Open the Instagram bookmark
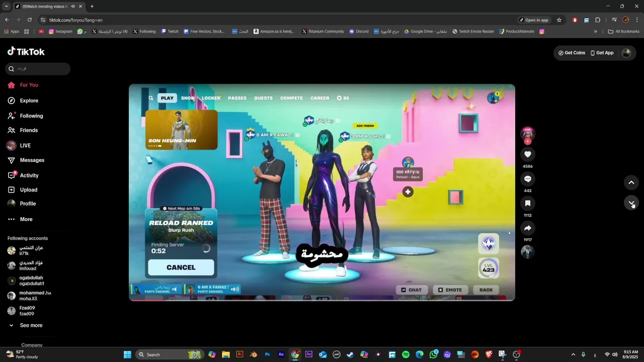 (x=60, y=31)
